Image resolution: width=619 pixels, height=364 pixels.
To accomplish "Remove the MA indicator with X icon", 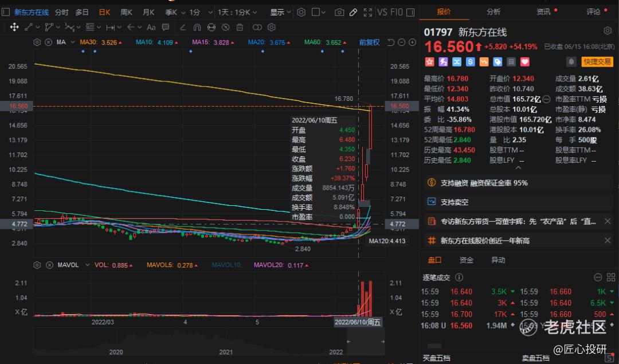I will pos(49,42).
